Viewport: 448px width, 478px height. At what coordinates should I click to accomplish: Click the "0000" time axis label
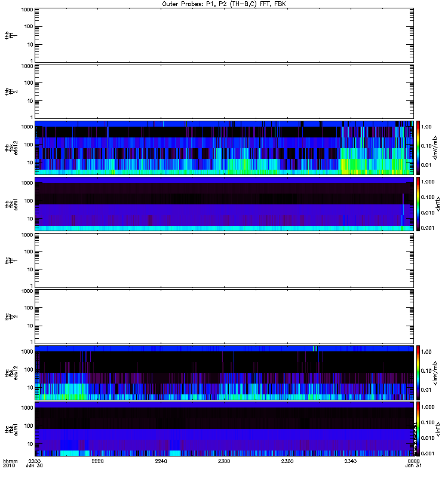coord(413,461)
